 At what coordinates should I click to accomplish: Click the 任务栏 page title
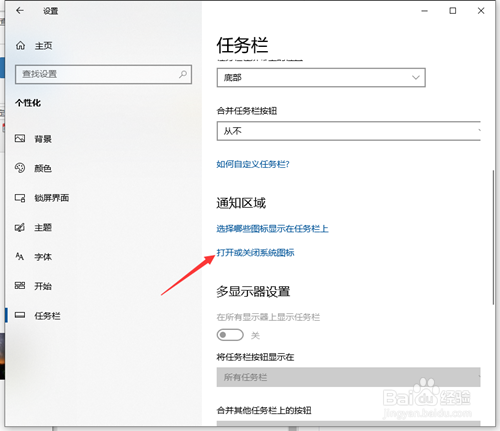point(242,45)
